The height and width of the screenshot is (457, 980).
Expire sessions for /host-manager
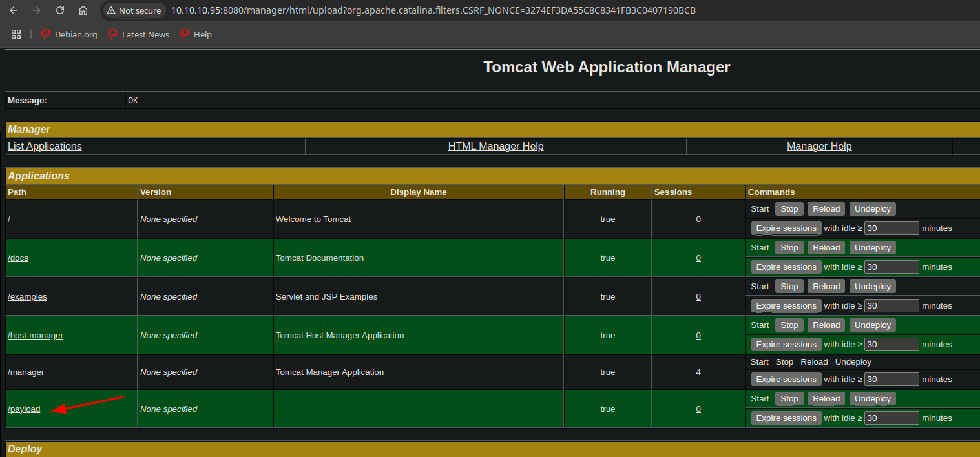[x=786, y=344]
